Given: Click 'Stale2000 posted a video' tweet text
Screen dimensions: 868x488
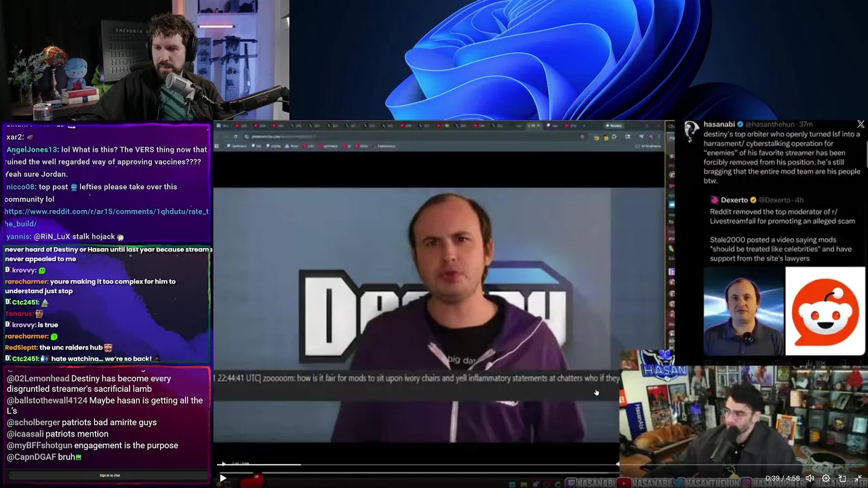Looking at the screenshot, I should (781, 249).
